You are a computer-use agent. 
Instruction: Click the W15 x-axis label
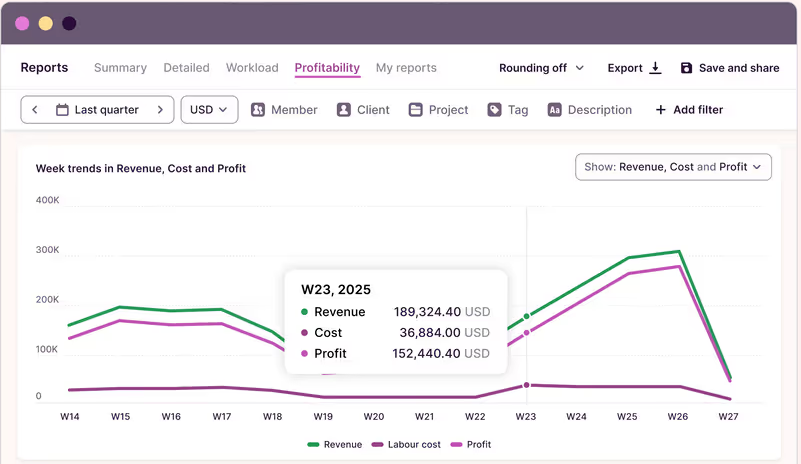pyautogui.click(x=121, y=416)
